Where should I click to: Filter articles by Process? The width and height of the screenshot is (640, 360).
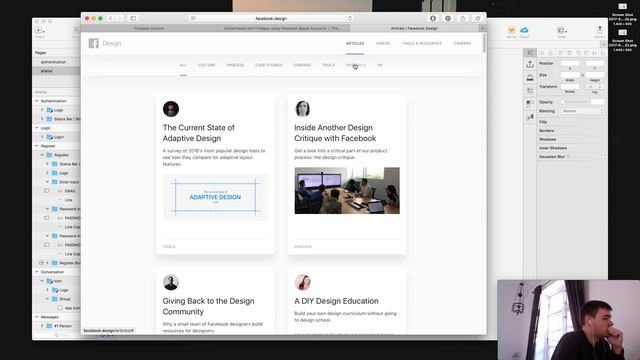coord(235,65)
